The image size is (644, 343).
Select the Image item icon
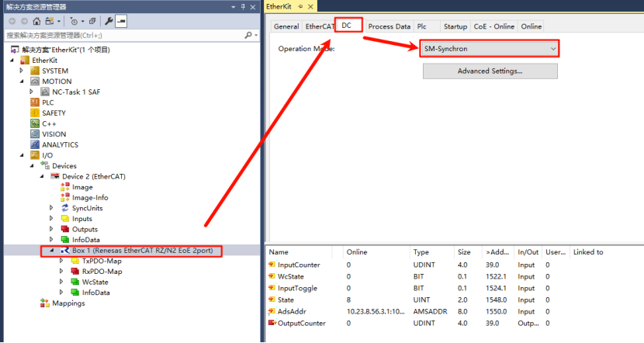65,187
